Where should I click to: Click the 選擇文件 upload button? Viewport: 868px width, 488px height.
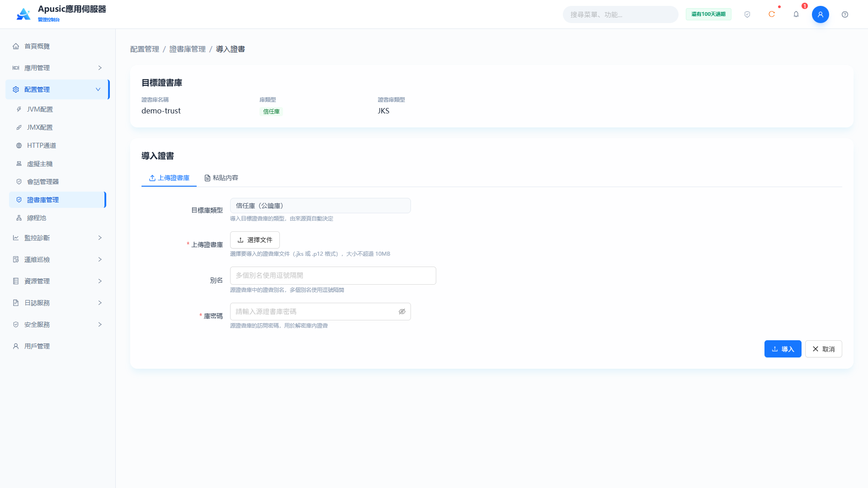(x=255, y=240)
